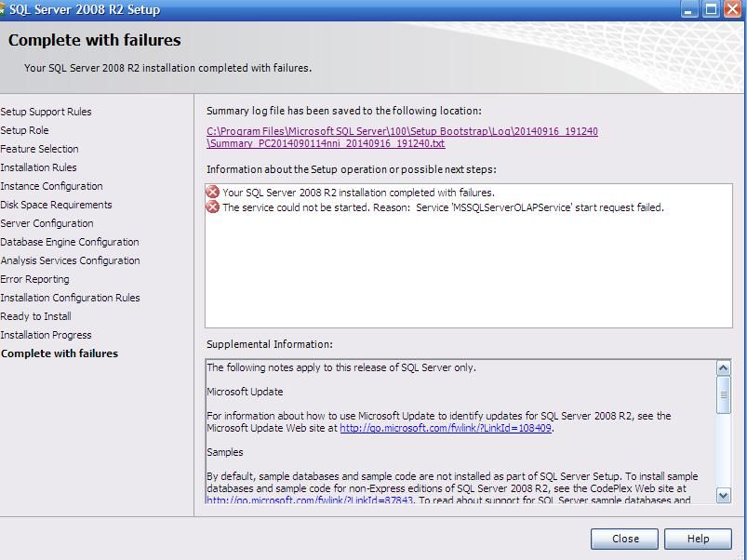Click the 'Supplemental Information:' label
Image resolution: width=747 pixels, height=560 pixels.
(270, 344)
